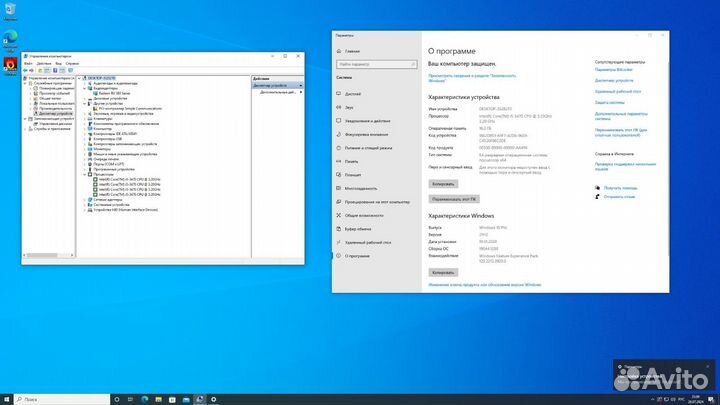Open Microsoft Store from the taskbar
This screenshot has width=720, height=405.
click(x=172, y=399)
